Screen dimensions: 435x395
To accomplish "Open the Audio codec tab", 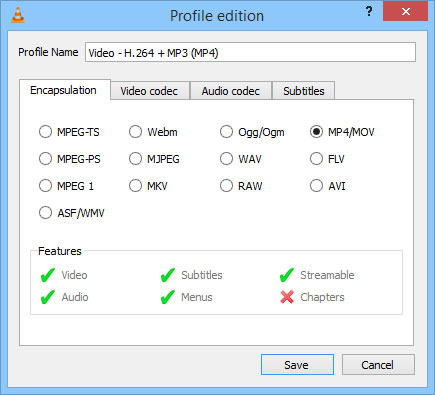I will [231, 91].
